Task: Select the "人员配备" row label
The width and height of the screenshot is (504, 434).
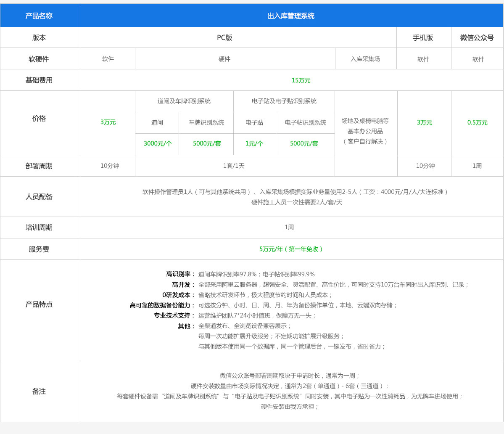Action: coord(39,197)
